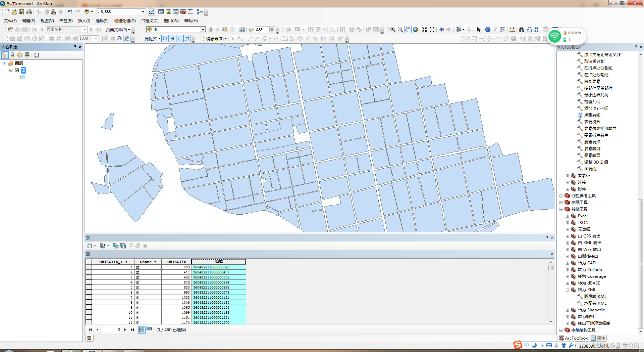The height and width of the screenshot is (352, 644).
Task: Open the 图层转 KML tool
Action: pyautogui.click(x=595, y=297)
